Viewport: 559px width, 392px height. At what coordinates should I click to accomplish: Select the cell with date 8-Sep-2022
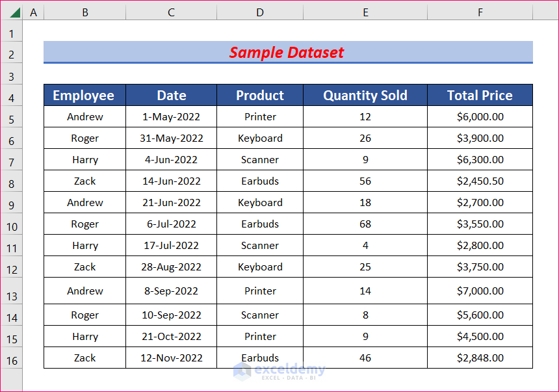(171, 291)
